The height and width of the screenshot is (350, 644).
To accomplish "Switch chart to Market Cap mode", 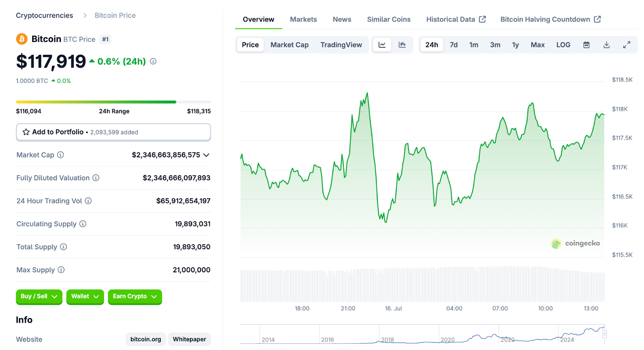I will 289,45.
